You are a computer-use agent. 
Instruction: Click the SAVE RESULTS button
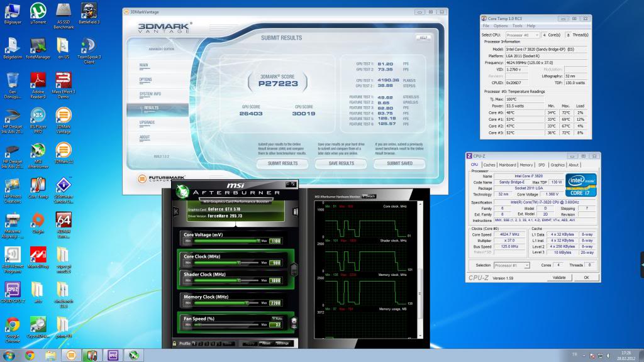coord(341,163)
